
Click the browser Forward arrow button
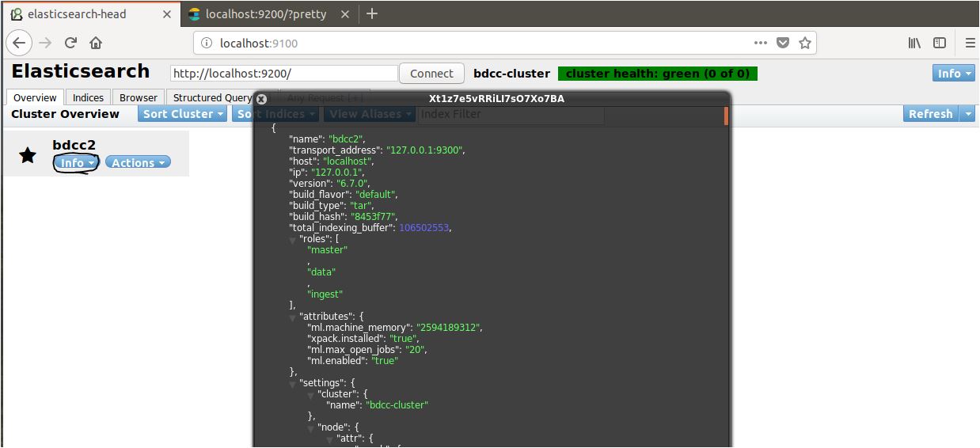click(45, 43)
